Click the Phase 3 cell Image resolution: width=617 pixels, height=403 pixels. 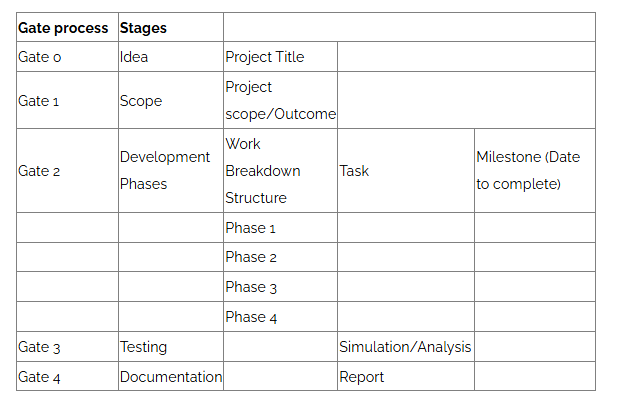click(x=280, y=287)
